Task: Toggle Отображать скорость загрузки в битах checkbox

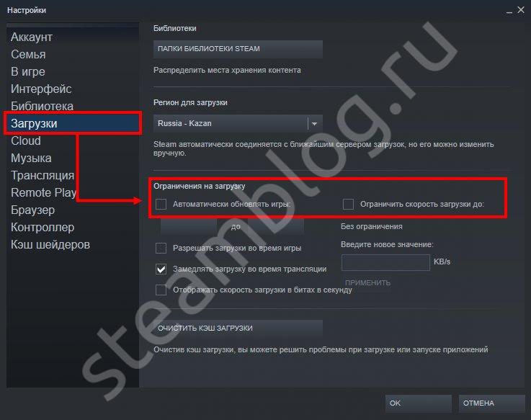Action: click(161, 290)
